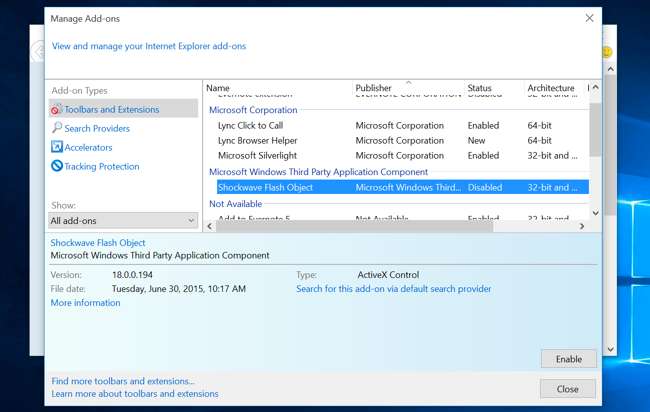Click the Toolbars and Extensions icon
Viewport: 650px width, 412px height.
(x=57, y=109)
